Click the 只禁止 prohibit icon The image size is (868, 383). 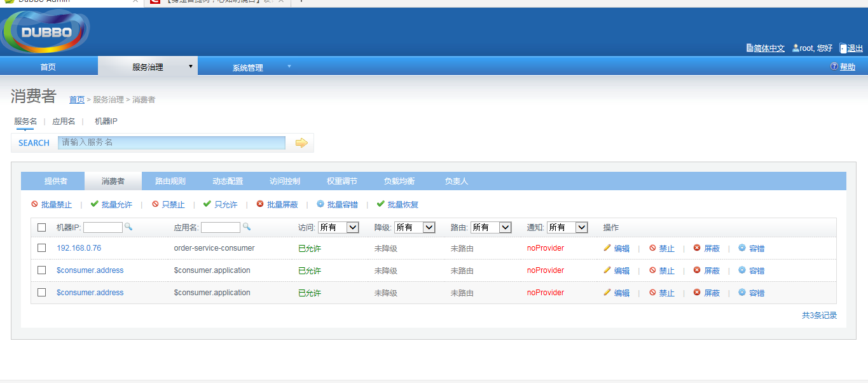tap(155, 204)
